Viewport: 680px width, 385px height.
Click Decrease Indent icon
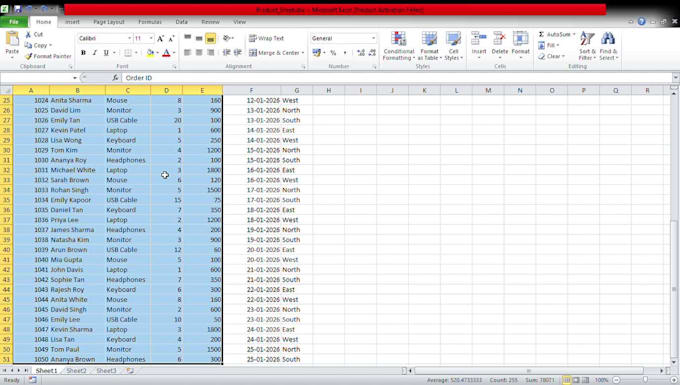click(226, 52)
